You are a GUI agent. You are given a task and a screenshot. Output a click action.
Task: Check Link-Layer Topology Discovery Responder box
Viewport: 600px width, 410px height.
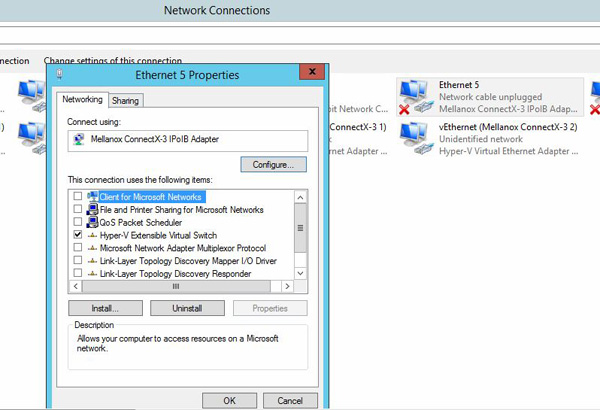point(78,273)
